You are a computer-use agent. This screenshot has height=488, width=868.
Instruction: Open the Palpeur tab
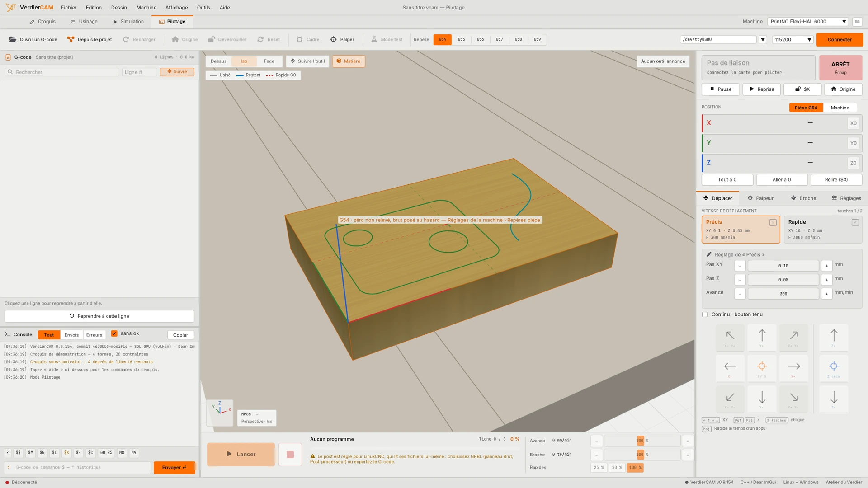[x=760, y=198]
